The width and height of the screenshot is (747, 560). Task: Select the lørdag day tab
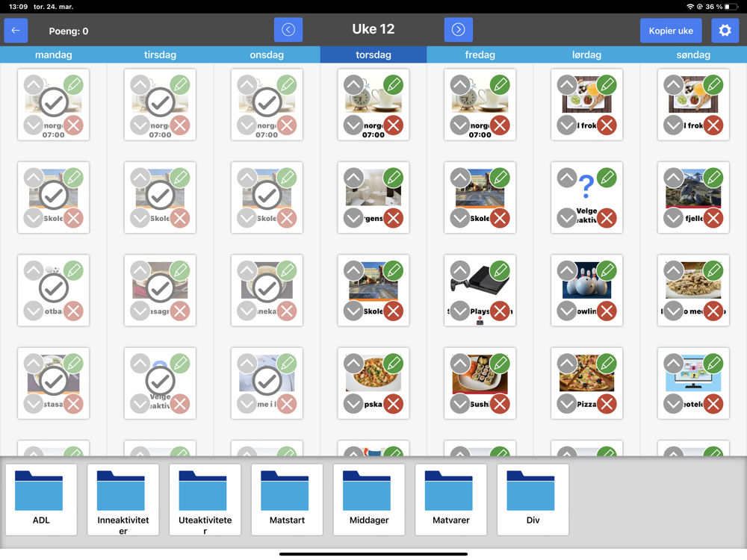coord(586,55)
